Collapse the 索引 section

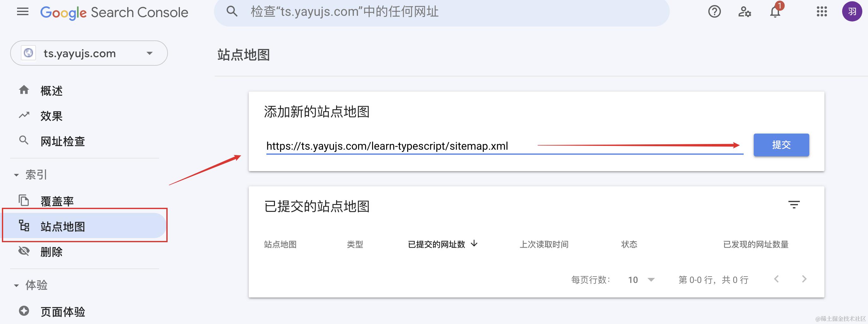tap(16, 175)
